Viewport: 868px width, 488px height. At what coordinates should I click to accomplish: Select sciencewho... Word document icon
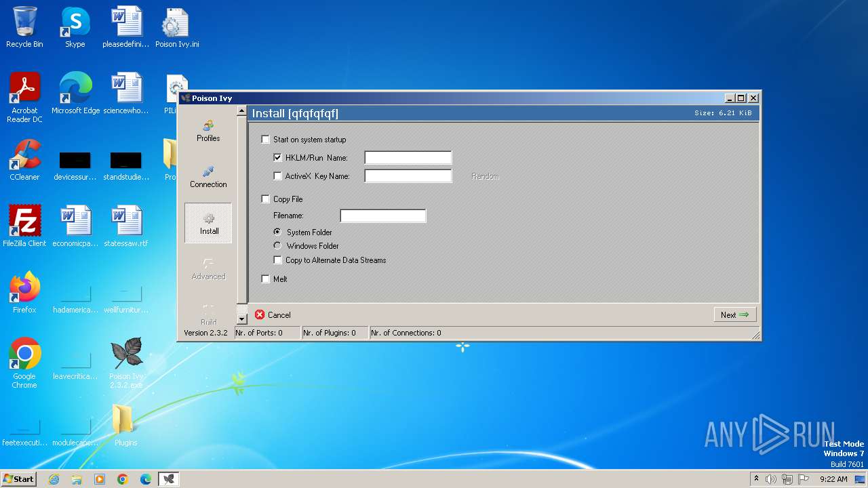126,94
